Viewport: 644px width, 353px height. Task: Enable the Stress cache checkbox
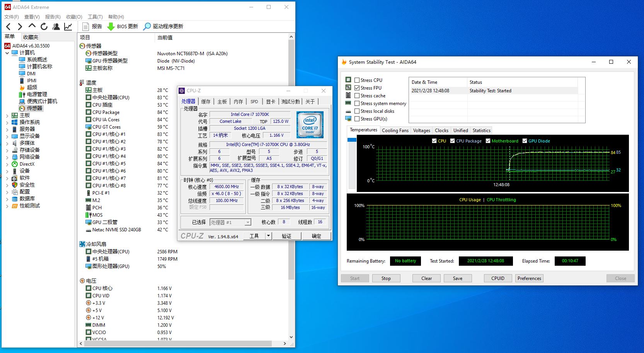[x=357, y=96]
